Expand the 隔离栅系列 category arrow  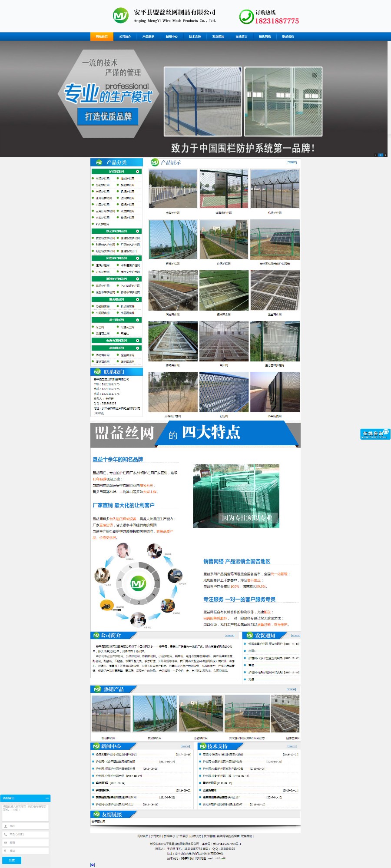click(x=138, y=299)
